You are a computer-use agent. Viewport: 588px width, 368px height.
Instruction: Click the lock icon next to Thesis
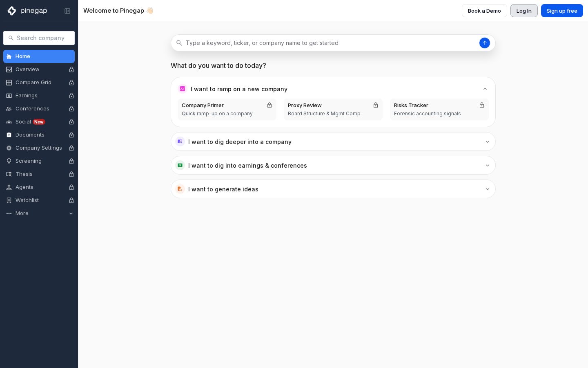(71, 174)
